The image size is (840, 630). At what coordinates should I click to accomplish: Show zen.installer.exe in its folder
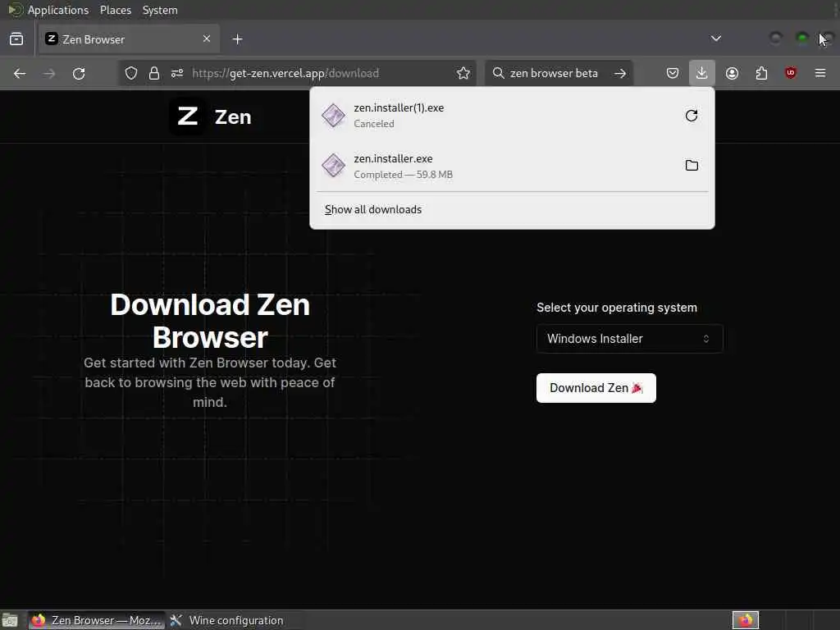(692, 166)
